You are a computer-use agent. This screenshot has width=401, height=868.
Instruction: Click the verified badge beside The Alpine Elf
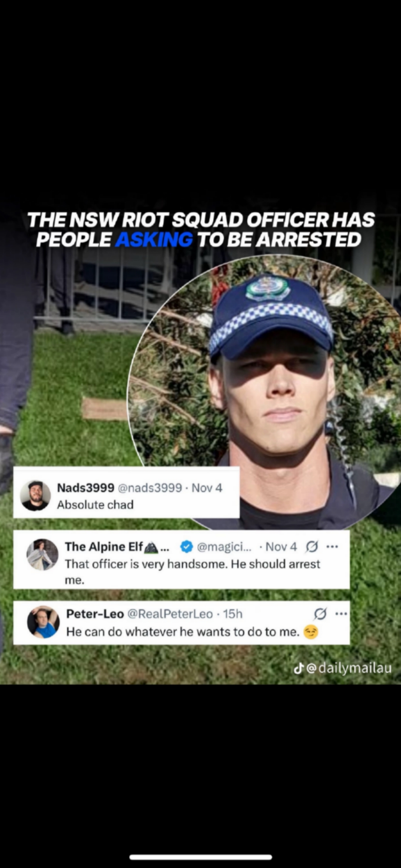tap(186, 547)
